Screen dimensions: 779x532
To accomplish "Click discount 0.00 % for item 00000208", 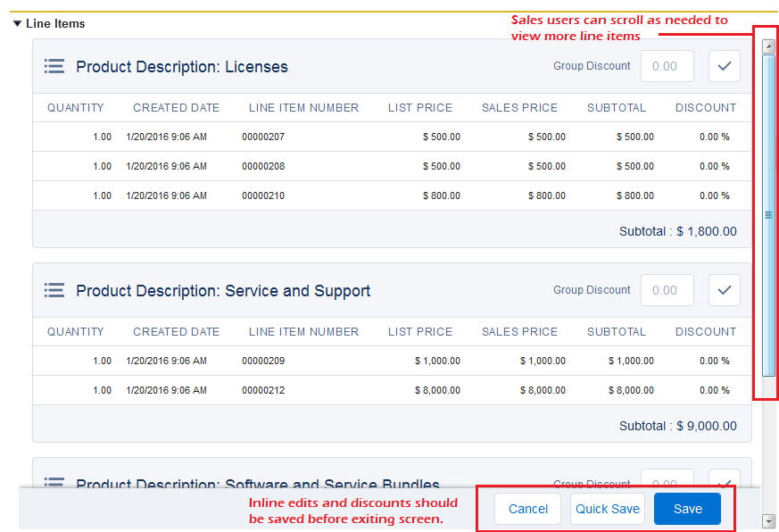I will [715, 166].
